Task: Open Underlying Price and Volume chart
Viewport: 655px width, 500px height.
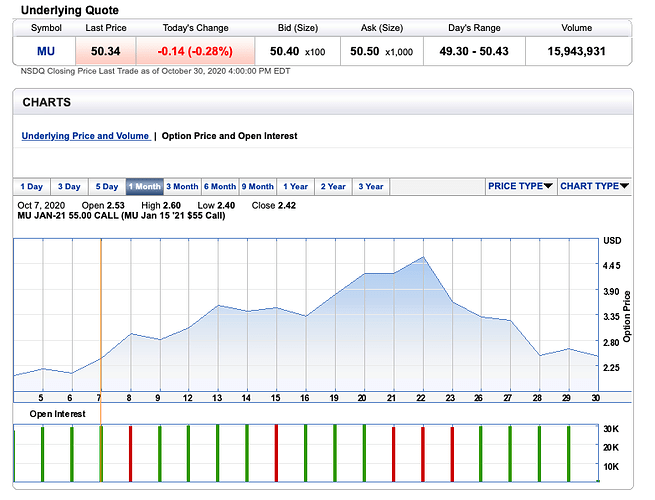Action: [85, 136]
